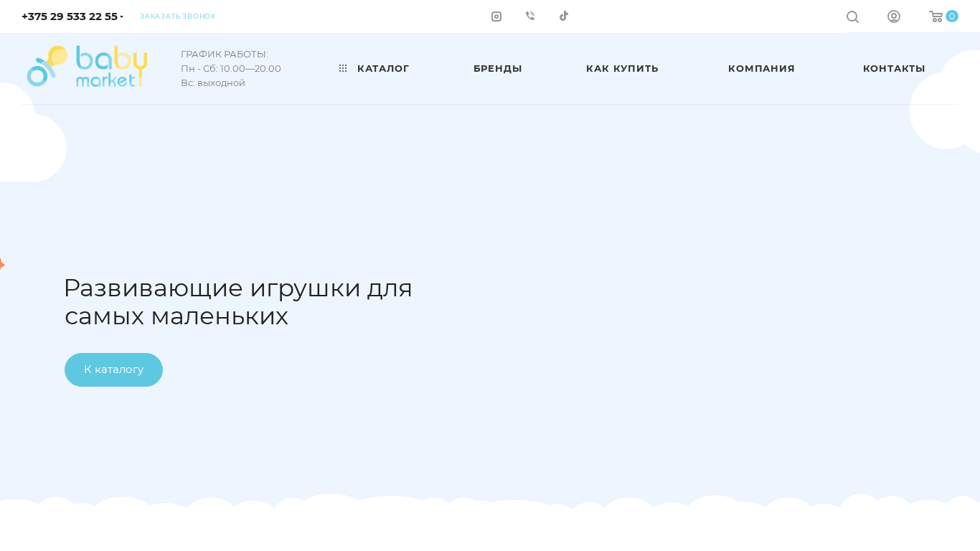The height and width of the screenshot is (551, 980).
Task: Click the Baby Market logo
Action: click(x=88, y=67)
